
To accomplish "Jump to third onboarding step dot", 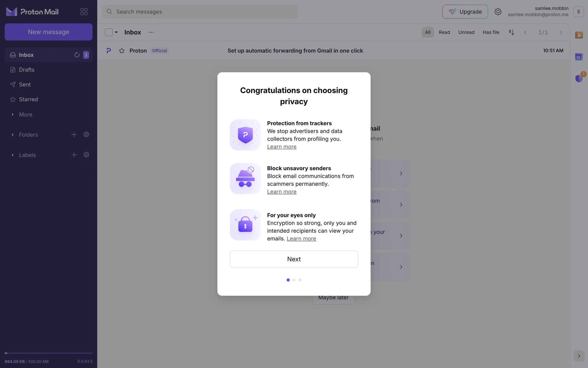I will coord(300,280).
